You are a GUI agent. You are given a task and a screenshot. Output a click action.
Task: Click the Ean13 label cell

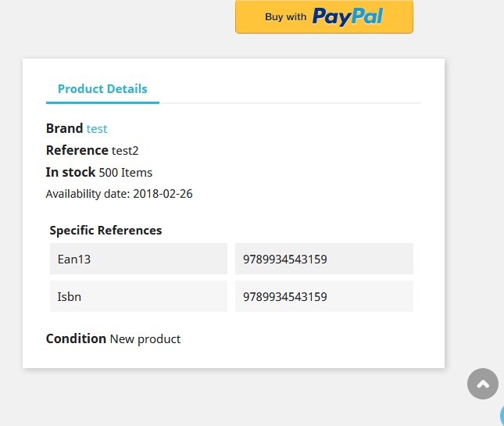[x=138, y=259]
